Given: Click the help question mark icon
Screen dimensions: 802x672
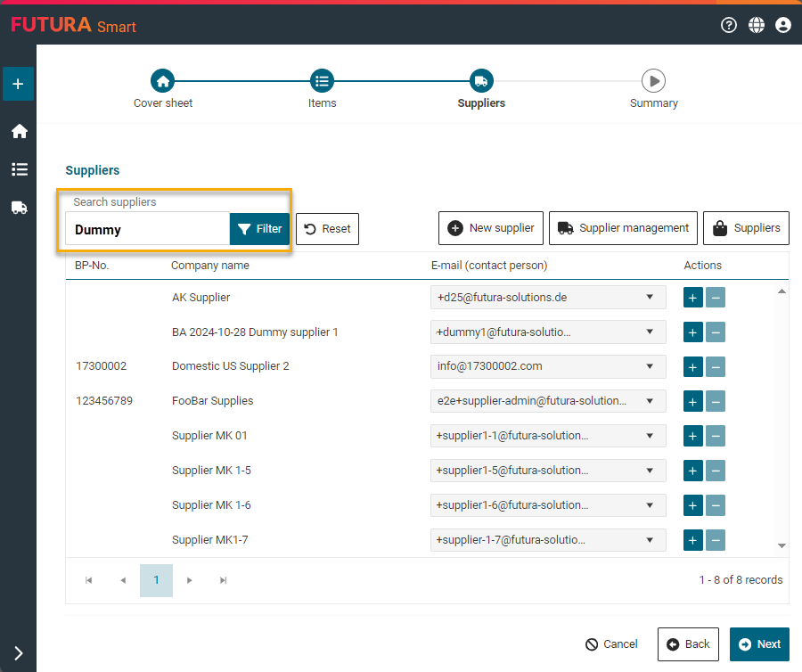Looking at the screenshot, I should 729,25.
